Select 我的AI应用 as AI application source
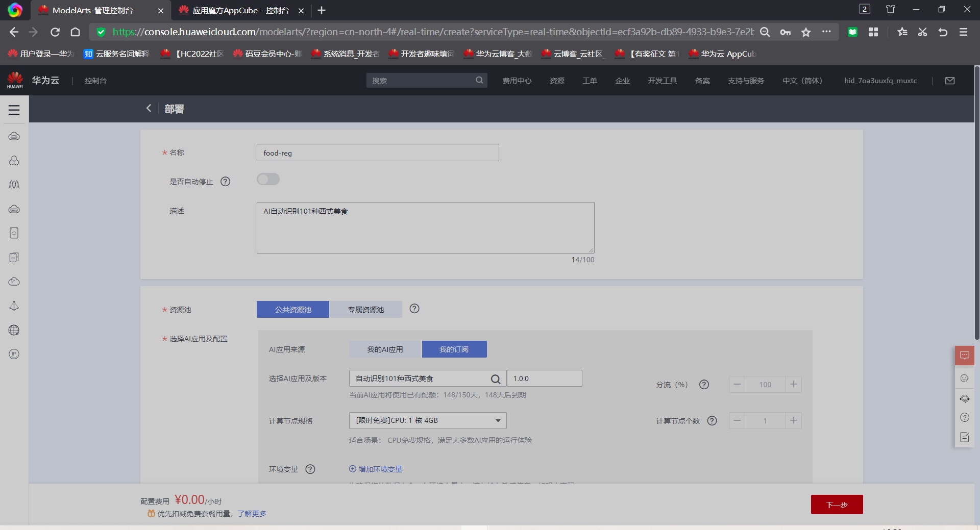 click(385, 349)
